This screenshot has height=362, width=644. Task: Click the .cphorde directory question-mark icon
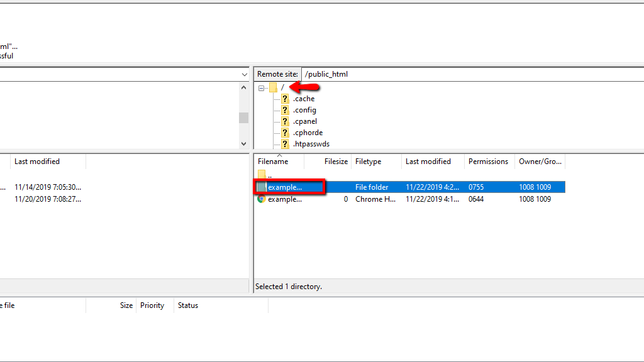point(285,133)
